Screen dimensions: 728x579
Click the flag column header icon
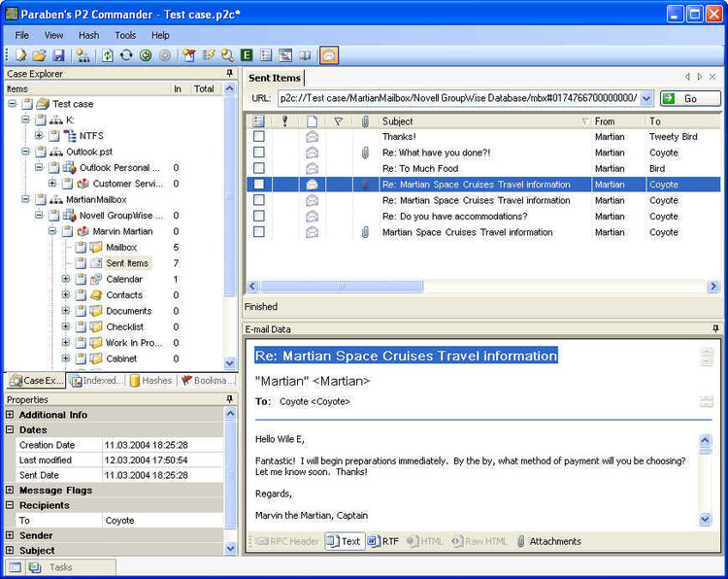click(339, 121)
